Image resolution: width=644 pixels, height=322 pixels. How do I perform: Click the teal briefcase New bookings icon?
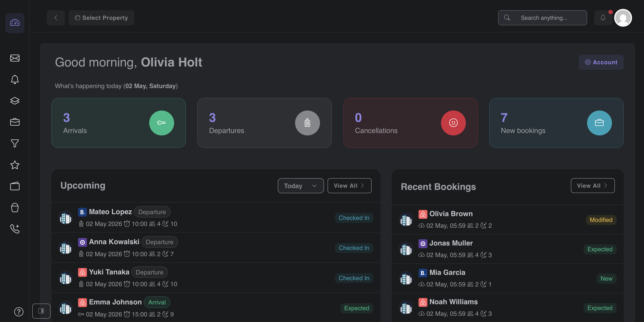[x=599, y=123]
